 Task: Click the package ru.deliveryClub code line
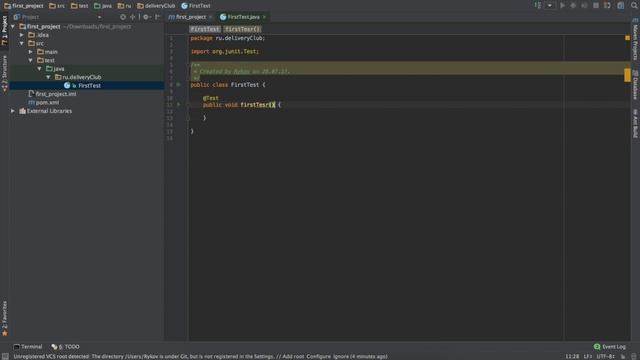227,38
